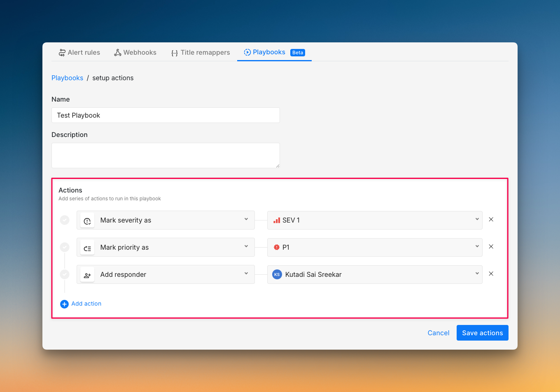Click the add-person icon beside Add responder
The height and width of the screenshot is (392, 560).
(87, 275)
